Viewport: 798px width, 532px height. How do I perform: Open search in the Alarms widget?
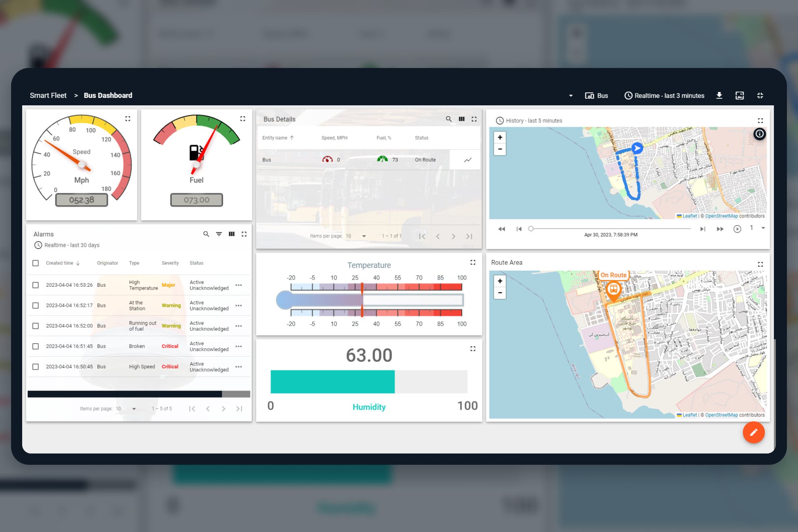pos(206,234)
